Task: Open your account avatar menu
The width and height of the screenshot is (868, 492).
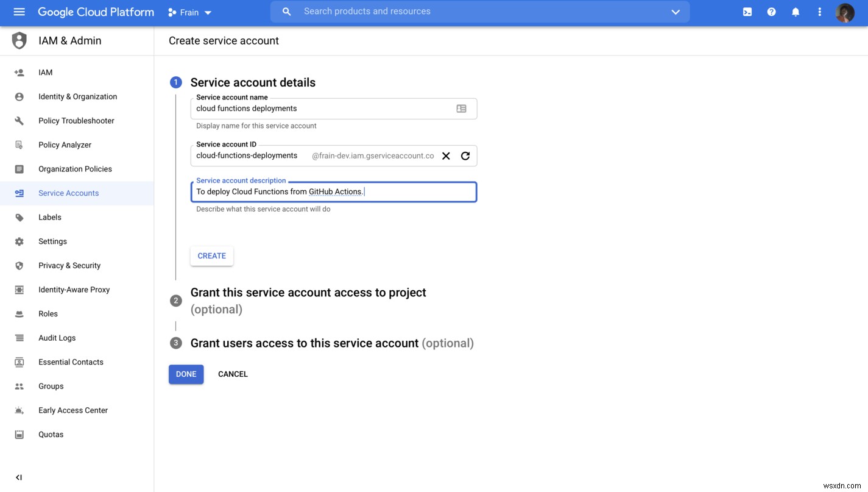Action: 845,12
